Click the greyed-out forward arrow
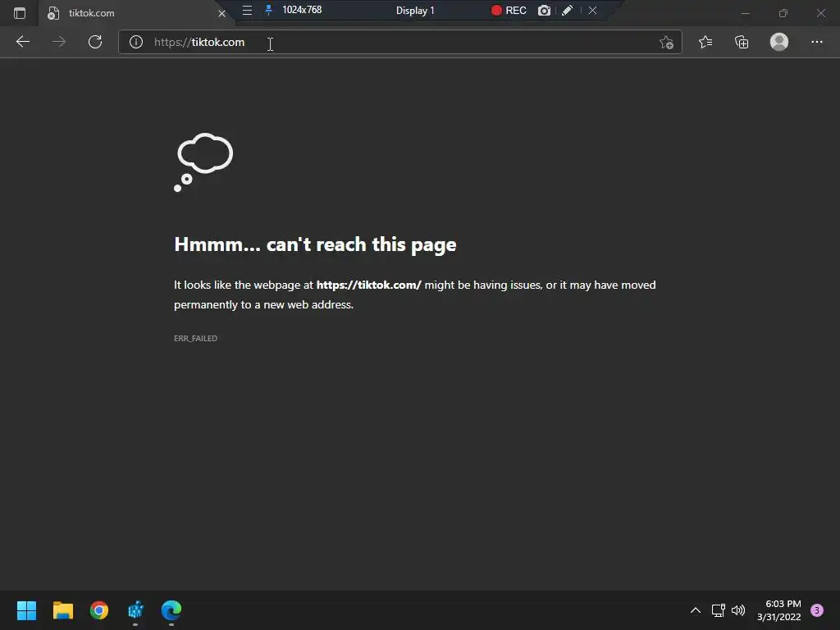The image size is (840, 630). (59, 42)
